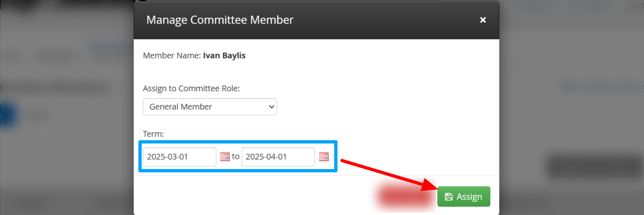Click the chevron arrow beside General Member
Screen dimensions: 644x215
click(x=272, y=107)
